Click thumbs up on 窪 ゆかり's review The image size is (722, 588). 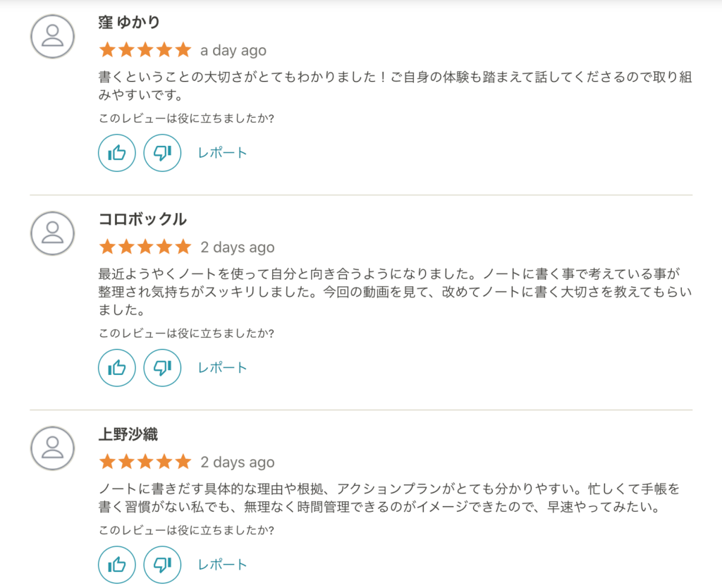(117, 153)
